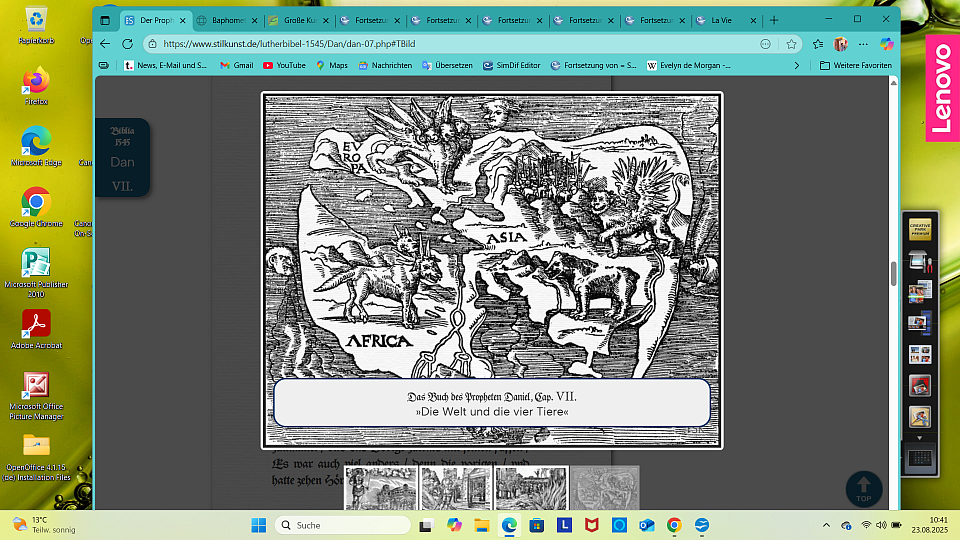
Task: Open Outlook from the taskbar
Action: click(x=647, y=525)
